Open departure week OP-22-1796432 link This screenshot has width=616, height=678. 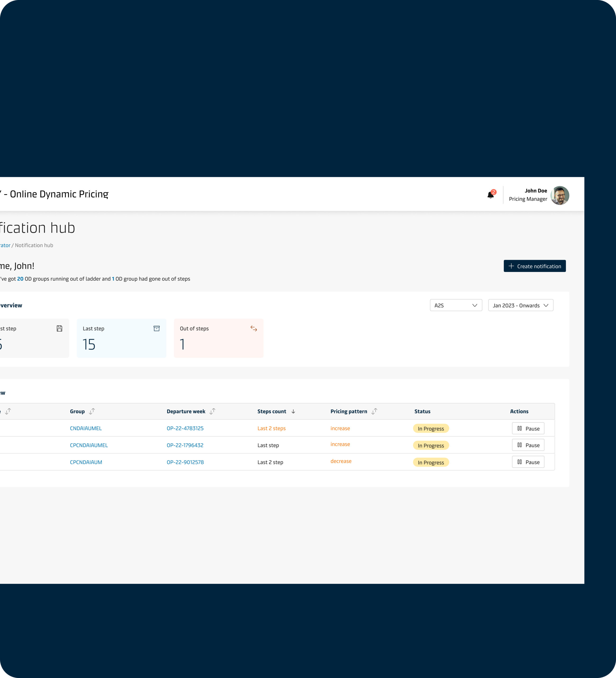click(185, 445)
